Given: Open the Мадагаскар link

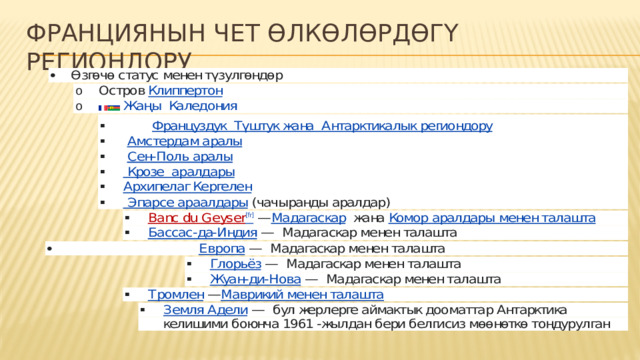Looking at the screenshot, I should coord(309,218).
